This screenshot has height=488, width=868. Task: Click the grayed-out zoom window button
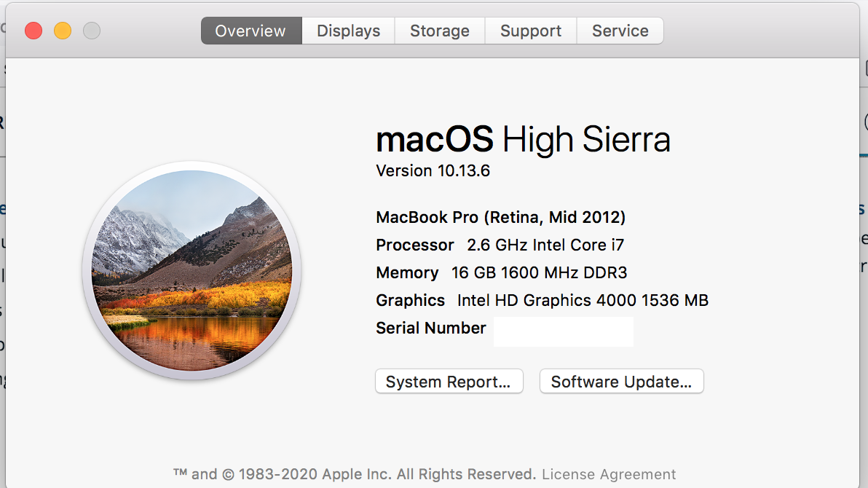(92, 31)
